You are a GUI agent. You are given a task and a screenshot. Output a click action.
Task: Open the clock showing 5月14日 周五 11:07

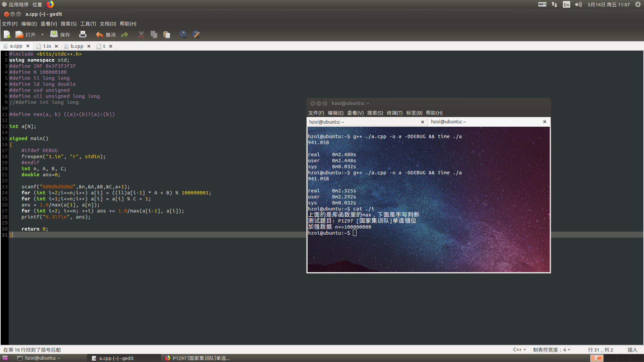609,4
